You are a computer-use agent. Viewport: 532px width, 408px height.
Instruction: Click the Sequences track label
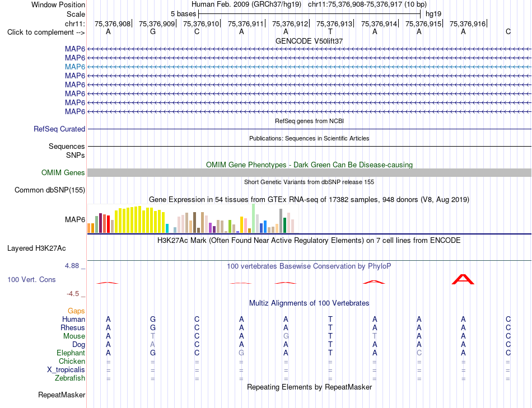point(67,146)
